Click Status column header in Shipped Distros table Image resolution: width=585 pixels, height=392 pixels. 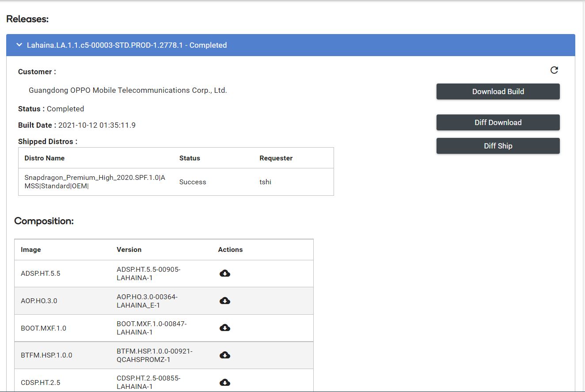(x=190, y=158)
